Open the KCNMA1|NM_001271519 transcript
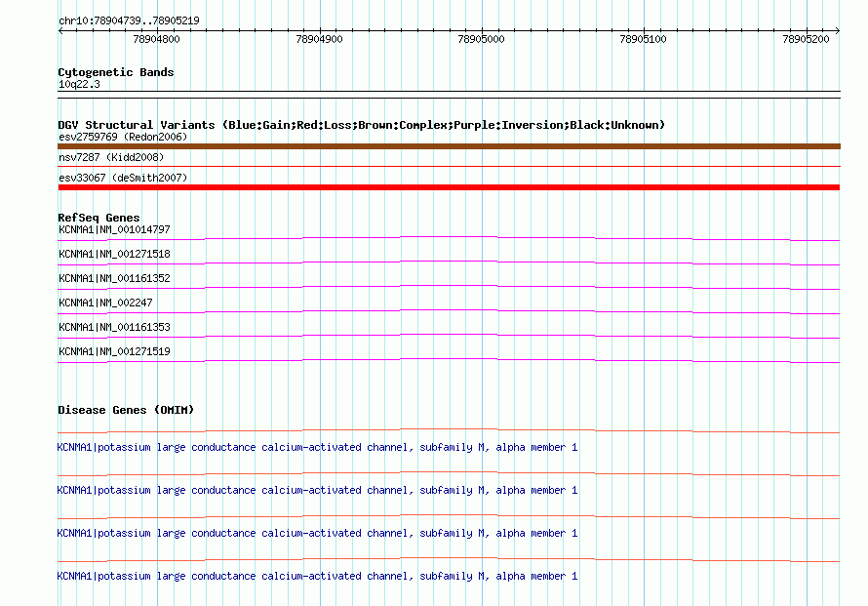This screenshot has height=606, width=868. (114, 351)
